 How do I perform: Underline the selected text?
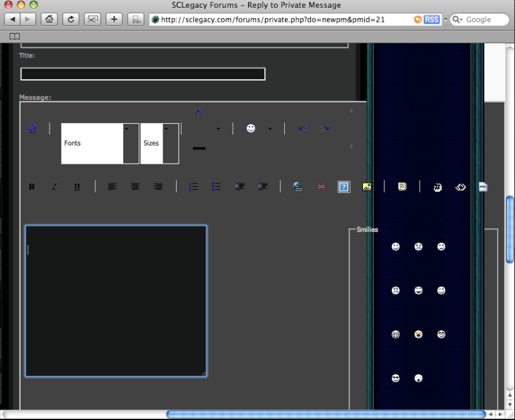(77, 187)
